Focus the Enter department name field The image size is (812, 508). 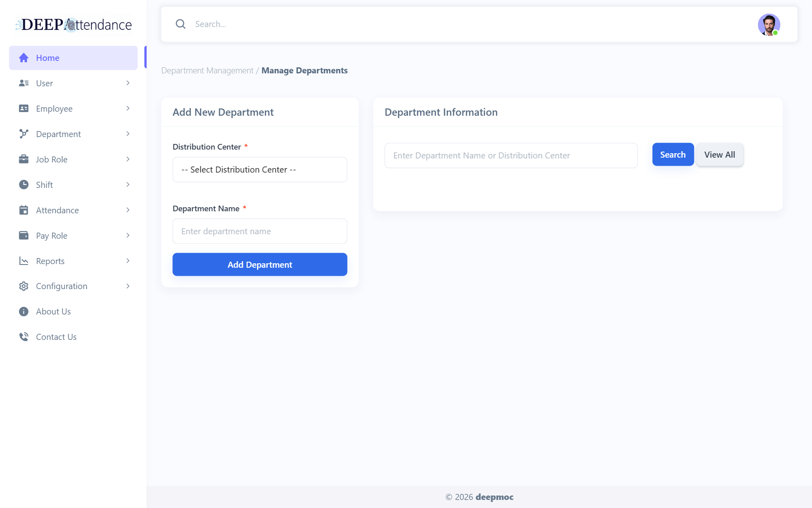pyautogui.click(x=260, y=231)
